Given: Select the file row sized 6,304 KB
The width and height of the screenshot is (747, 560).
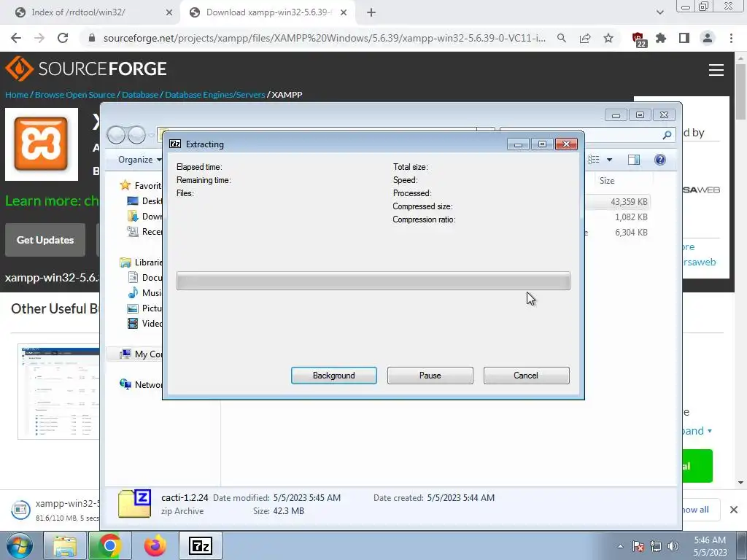Looking at the screenshot, I should coord(618,233).
